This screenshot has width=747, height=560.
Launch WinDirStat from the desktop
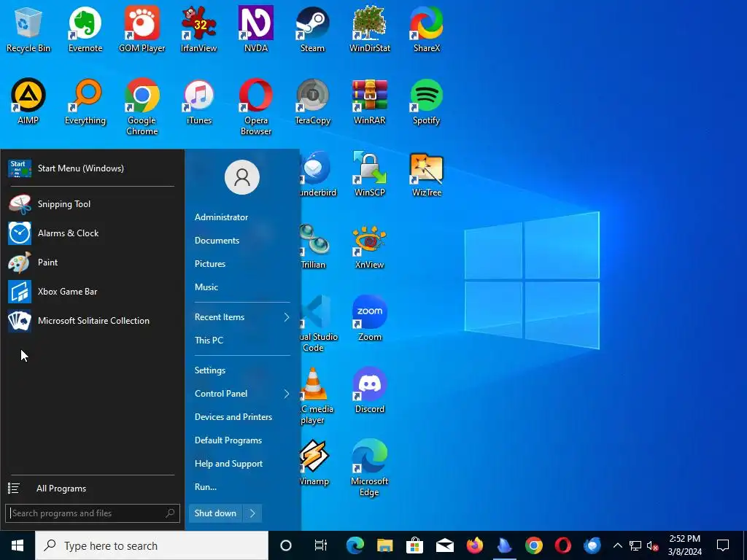370,29
